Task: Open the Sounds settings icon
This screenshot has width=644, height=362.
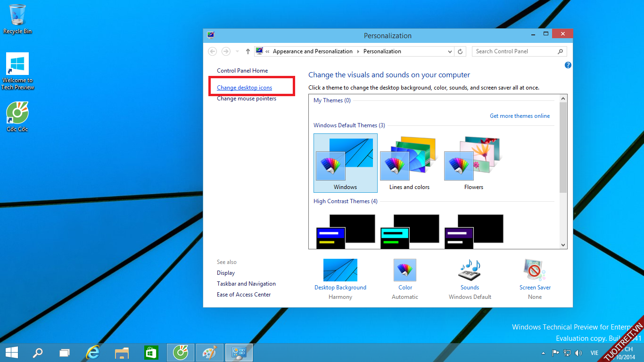Action: pos(470,271)
